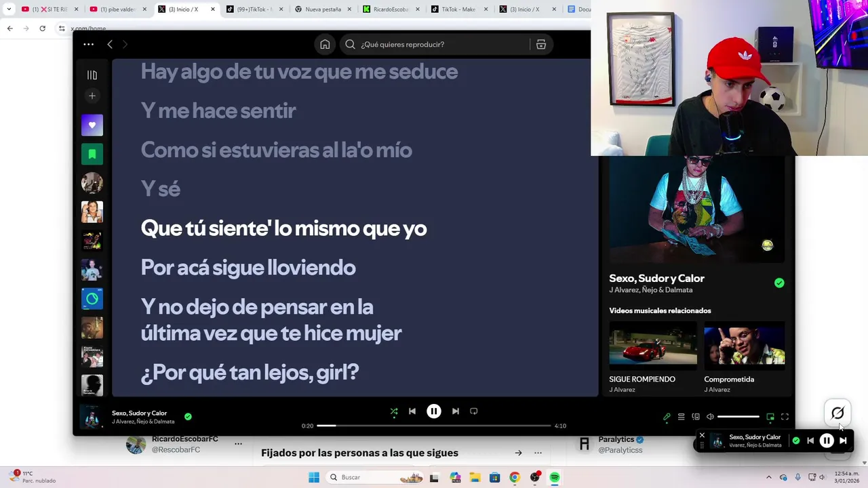Toggle lyrics view with the microphone icon
The image size is (868, 488).
(667, 417)
